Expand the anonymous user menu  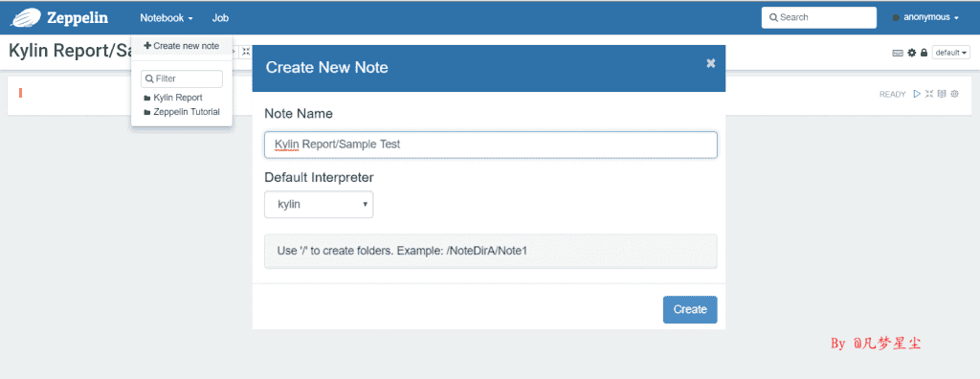point(925,17)
